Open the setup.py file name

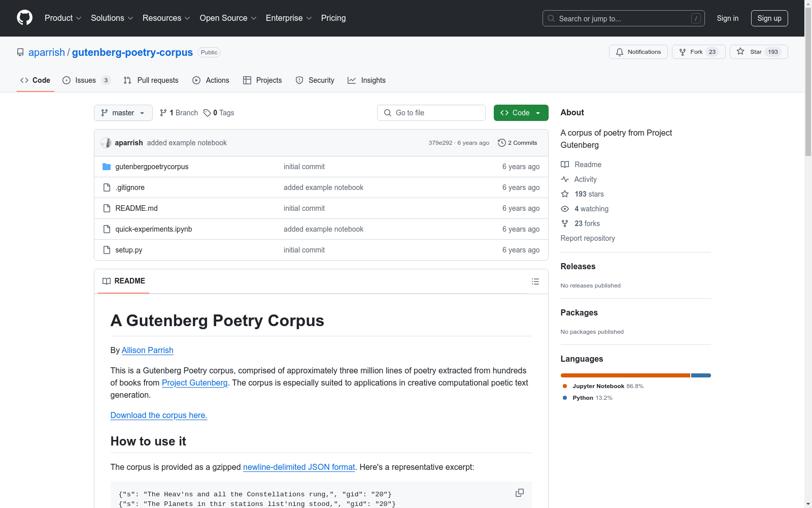(129, 250)
